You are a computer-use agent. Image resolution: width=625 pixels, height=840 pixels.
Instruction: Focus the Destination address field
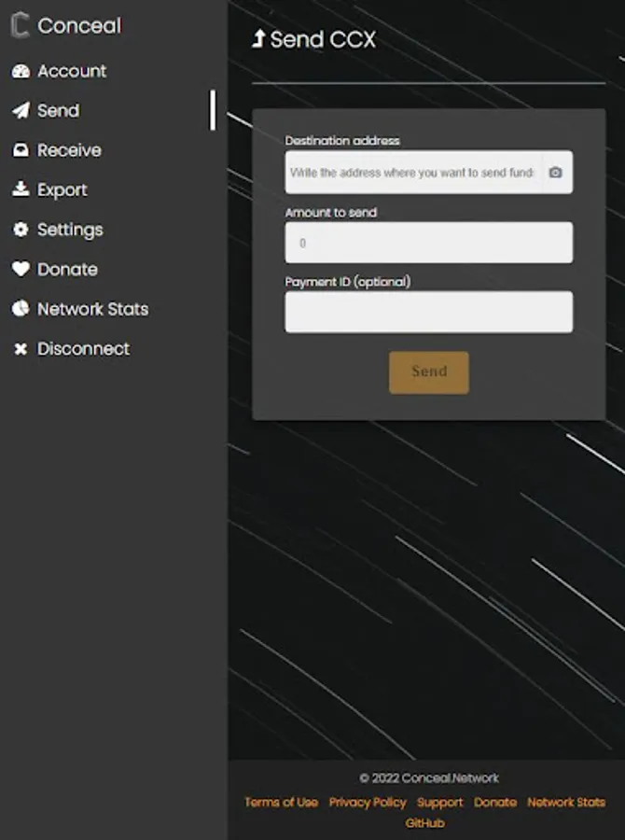(x=428, y=172)
